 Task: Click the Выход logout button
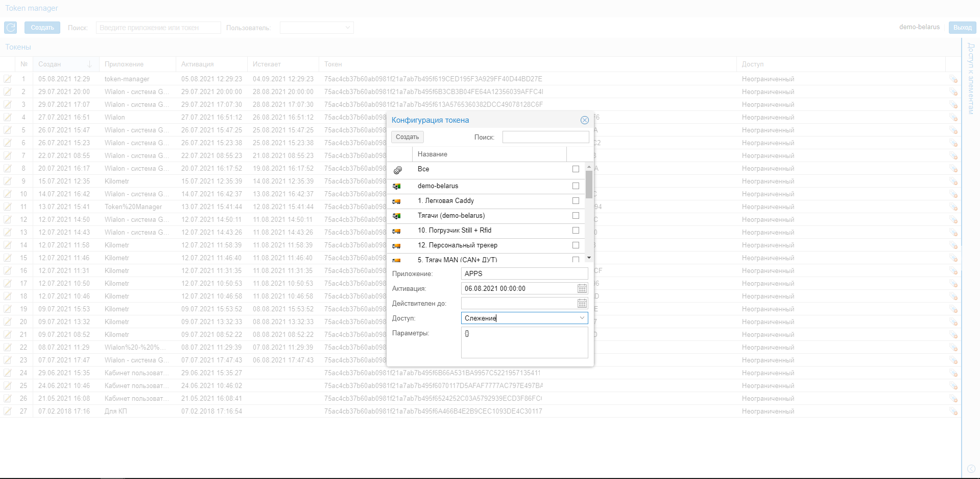962,28
